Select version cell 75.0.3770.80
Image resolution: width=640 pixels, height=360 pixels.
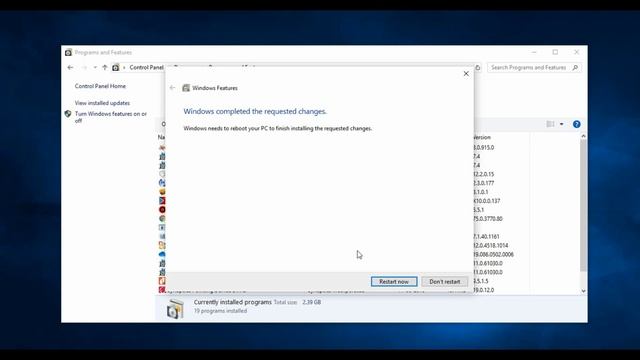click(x=488, y=219)
